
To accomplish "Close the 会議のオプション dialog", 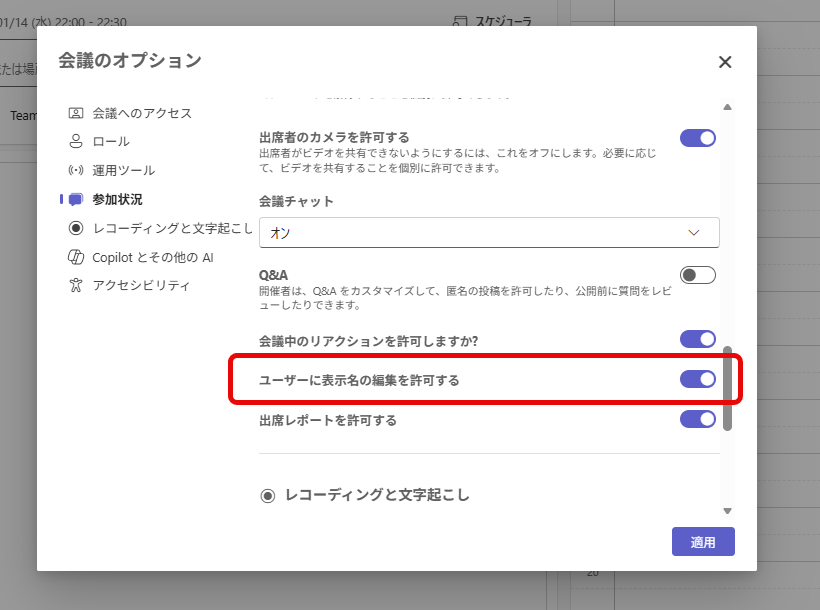I will (725, 62).
